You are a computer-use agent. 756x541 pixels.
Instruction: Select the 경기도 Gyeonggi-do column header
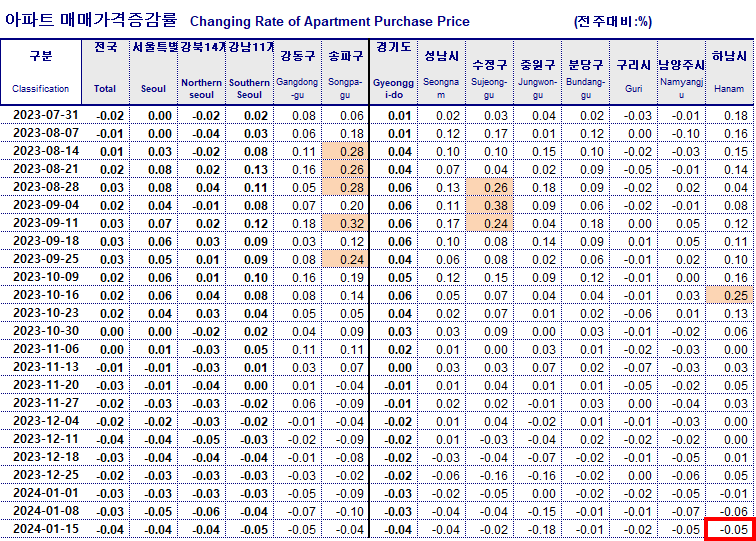pyautogui.click(x=394, y=72)
